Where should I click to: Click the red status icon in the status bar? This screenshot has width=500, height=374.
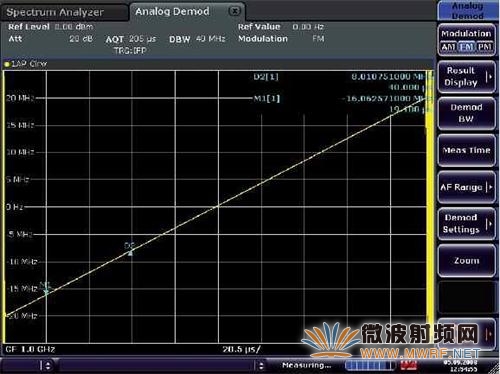409,366
